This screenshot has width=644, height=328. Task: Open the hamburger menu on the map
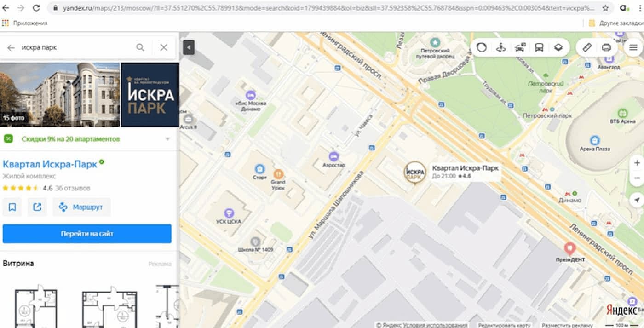633,47
